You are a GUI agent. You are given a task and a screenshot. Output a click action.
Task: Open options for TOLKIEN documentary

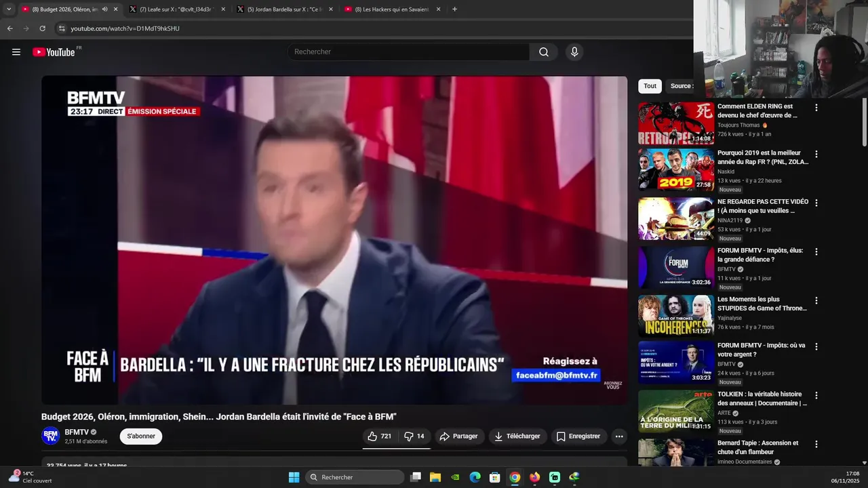click(x=816, y=395)
